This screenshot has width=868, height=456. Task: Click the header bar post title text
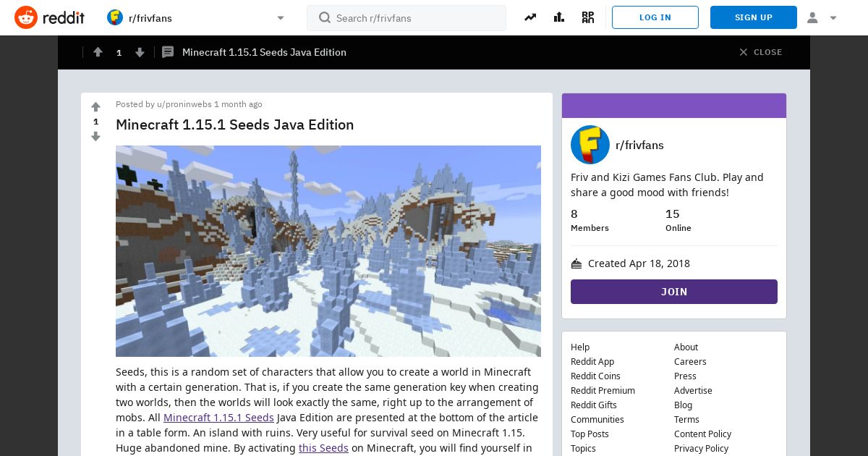pos(264,52)
